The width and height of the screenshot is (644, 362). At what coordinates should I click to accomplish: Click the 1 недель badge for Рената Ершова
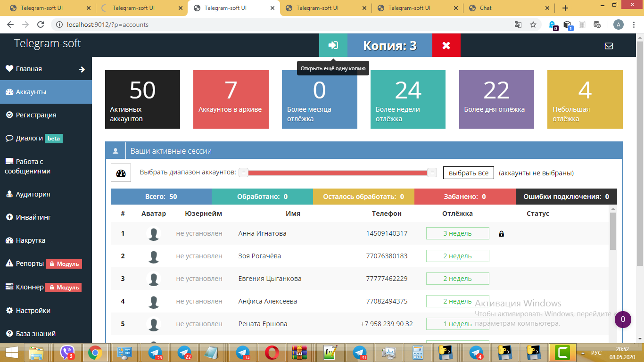click(x=457, y=324)
